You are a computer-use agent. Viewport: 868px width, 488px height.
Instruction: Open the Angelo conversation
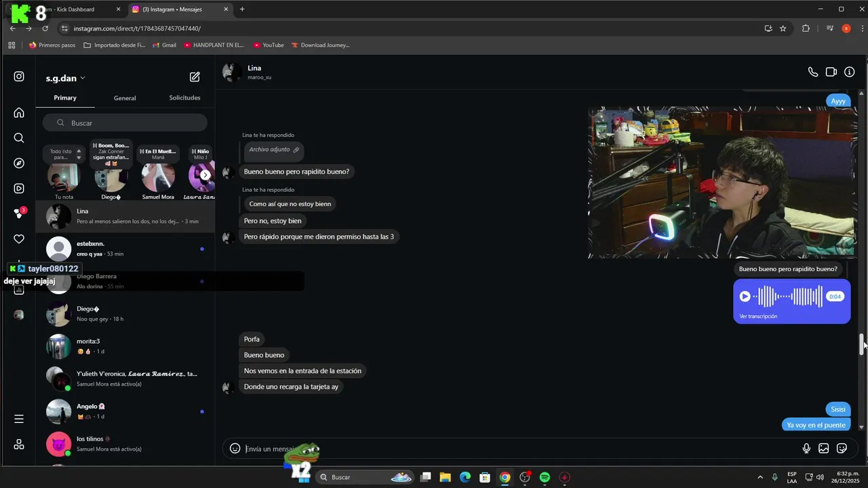(x=125, y=411)
